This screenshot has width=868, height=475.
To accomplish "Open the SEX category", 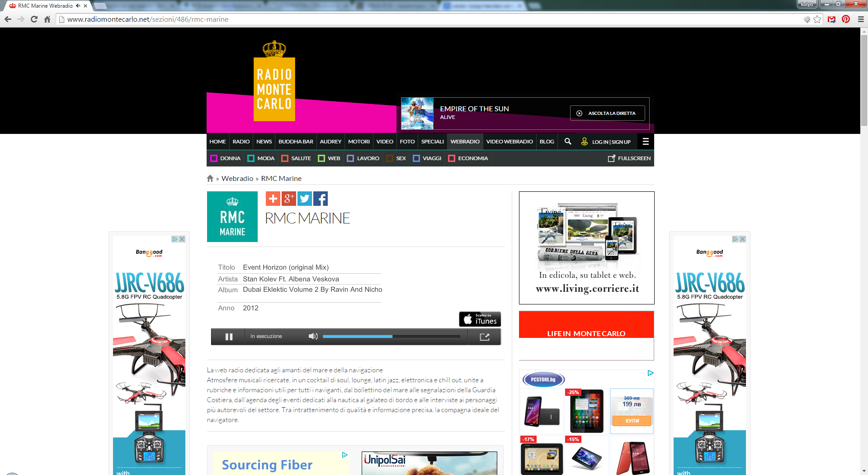I will click(x=396, y=158).
